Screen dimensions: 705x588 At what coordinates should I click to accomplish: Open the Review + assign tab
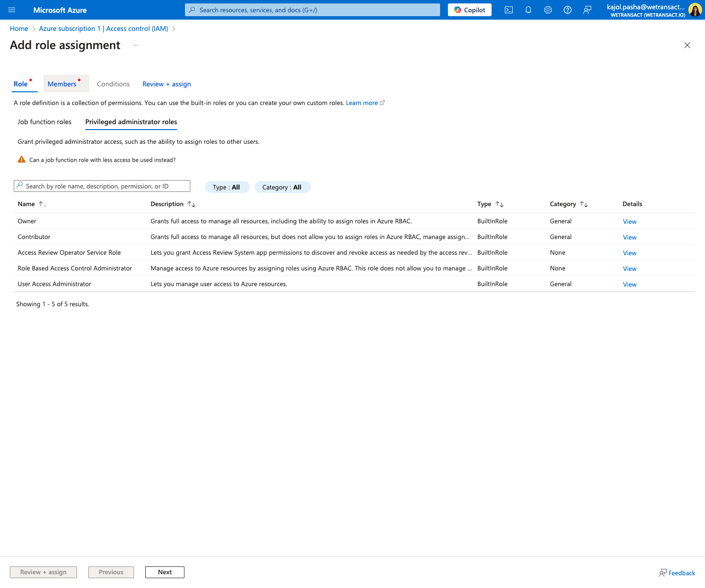coord(167,84)
